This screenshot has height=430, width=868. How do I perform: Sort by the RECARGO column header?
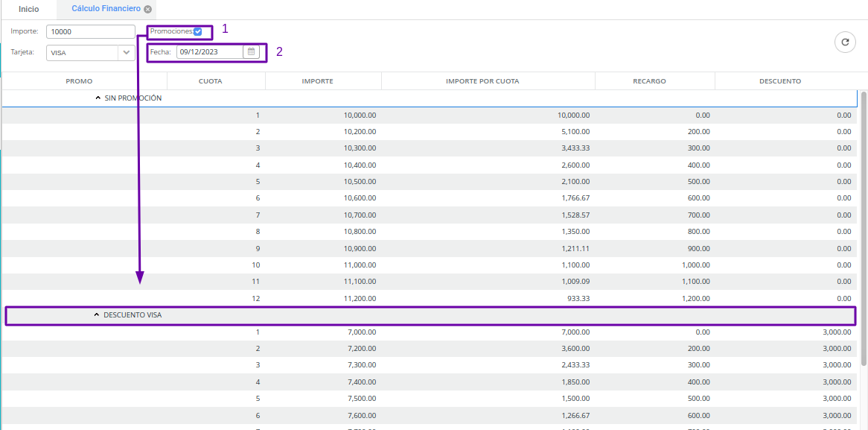pyautogui.click(x=649, y=81)
